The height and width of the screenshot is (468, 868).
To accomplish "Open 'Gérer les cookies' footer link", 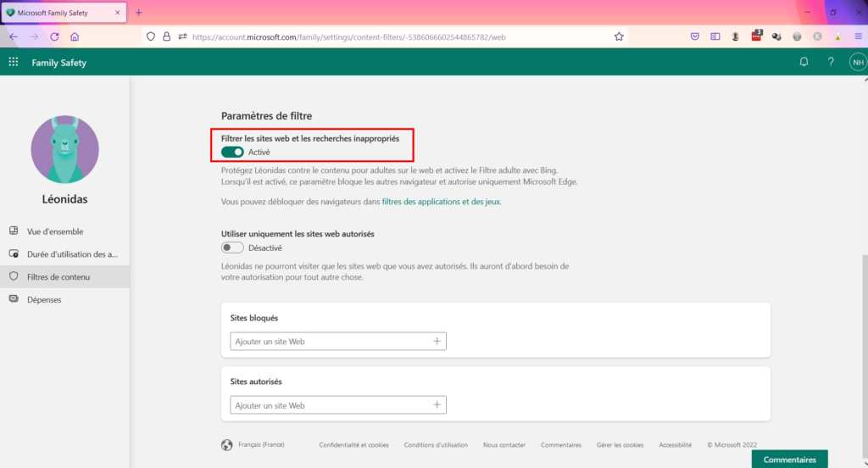I will (x=620, y=445).
